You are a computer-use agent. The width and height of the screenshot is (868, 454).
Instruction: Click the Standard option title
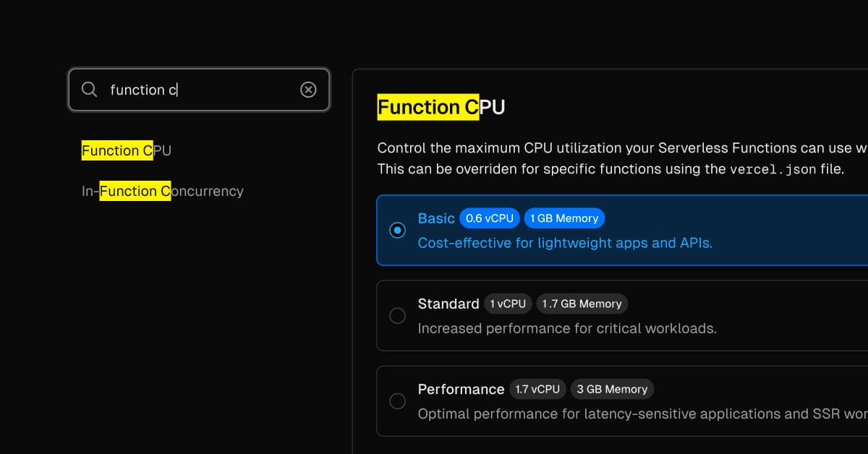(448, 304)
